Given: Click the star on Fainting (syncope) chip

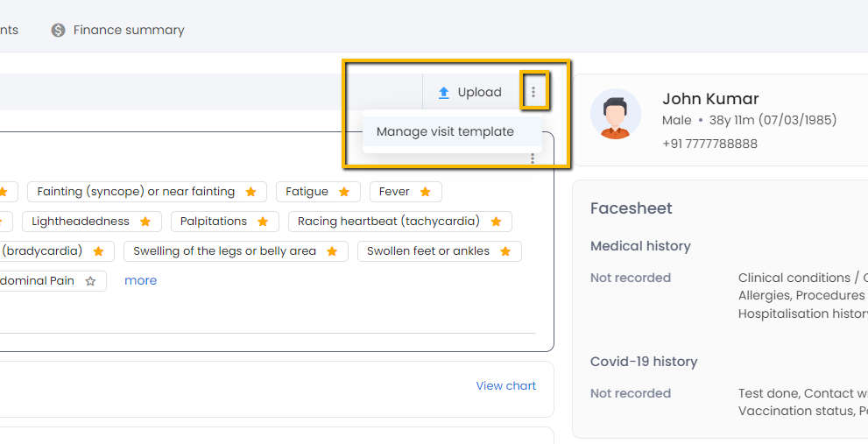Looking at the screenshot, I should pyautogui.click(x=251, y=192).
